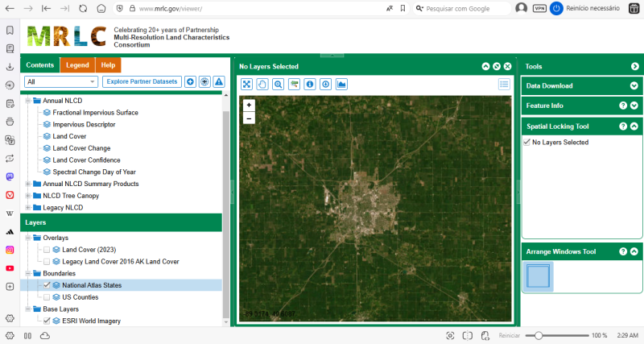Screen dimensions: 644x344
Task: Collapse the Spatial Locking Tool panel
Action: pos(634,126)
